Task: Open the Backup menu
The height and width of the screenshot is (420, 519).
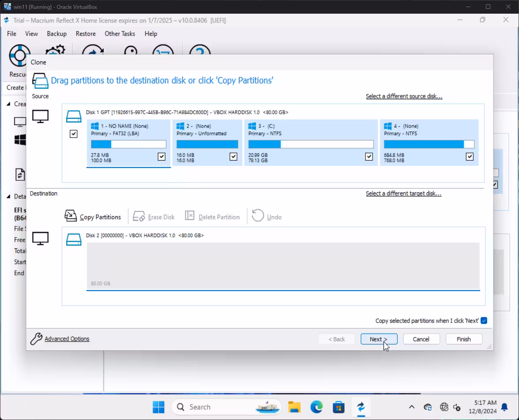Action: click(x=56, y=34)
